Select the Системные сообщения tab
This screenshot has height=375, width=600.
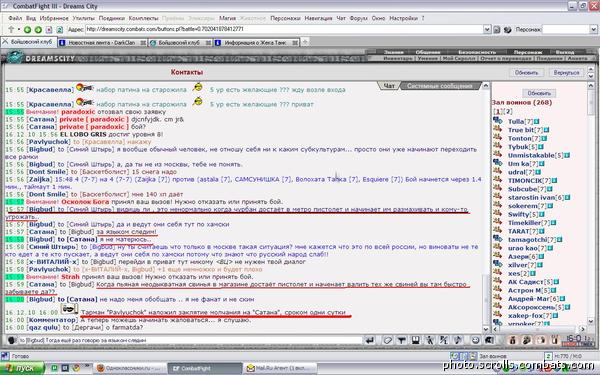point(440,86)
